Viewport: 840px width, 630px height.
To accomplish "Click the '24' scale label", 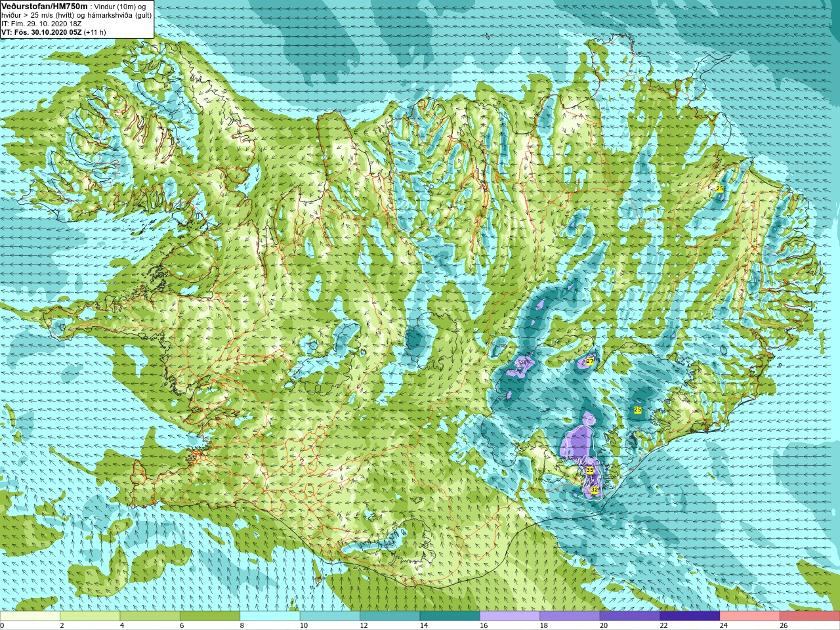I will tap(724, 625).
